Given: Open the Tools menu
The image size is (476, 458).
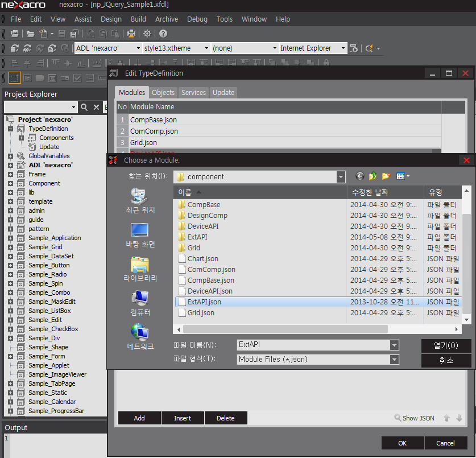Looking at the screenshot, I should coord(224,19).
